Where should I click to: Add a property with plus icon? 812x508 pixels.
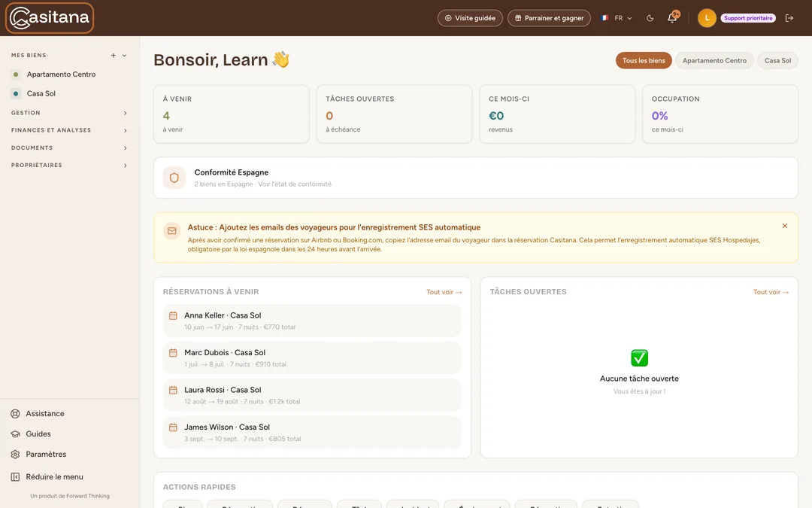click(x=114, y=55)
